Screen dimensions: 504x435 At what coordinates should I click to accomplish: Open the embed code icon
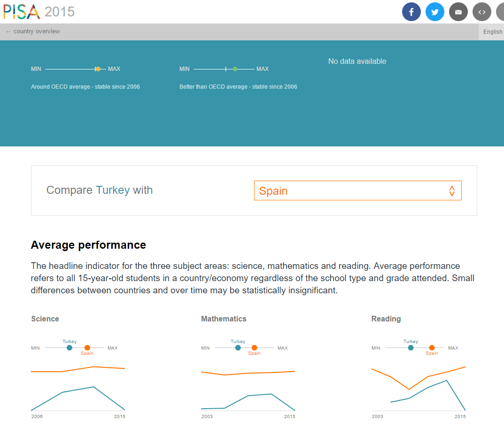[481, 12]
